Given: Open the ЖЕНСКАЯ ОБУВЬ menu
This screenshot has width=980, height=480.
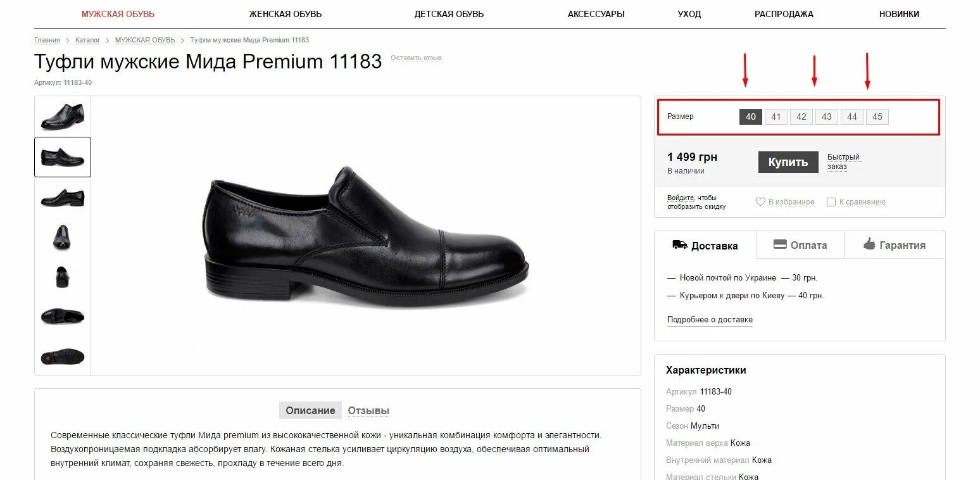Looking at the screenshot, I should pos(286,14).
